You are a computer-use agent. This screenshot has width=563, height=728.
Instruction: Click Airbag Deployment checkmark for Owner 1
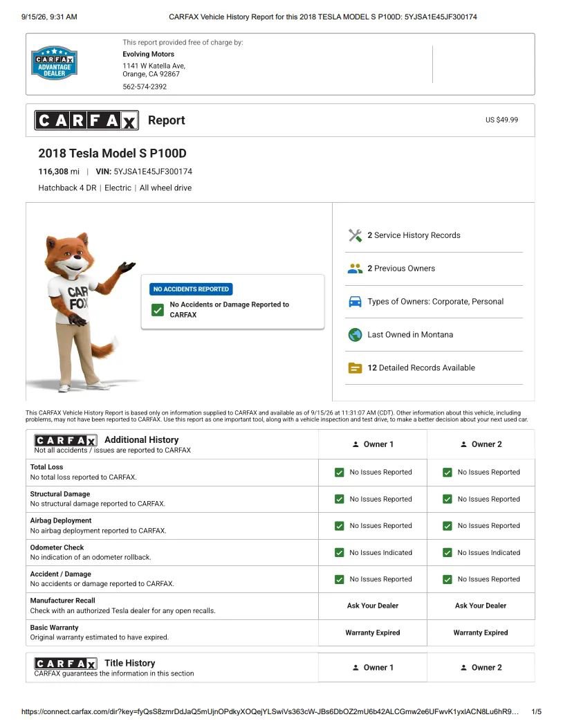click(x=340, y=526)
